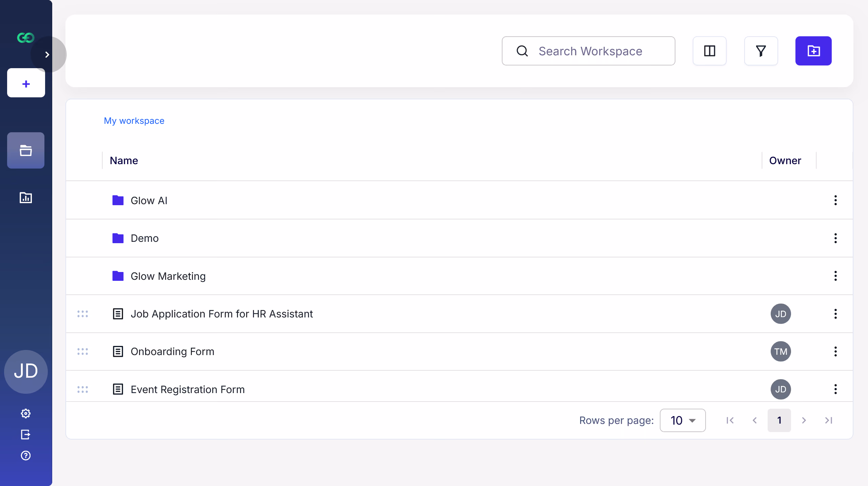Click the green logo in the sidebar
The image size is (868, 486).
(x=26, y=37)
